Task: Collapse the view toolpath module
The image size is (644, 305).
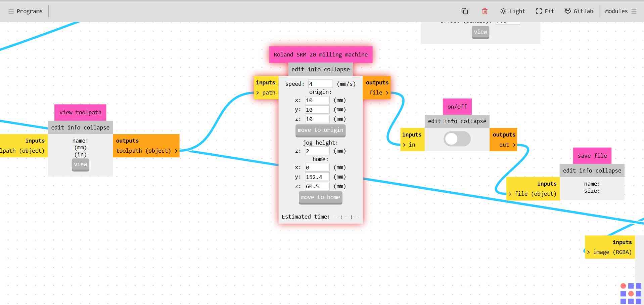Action: click(97, 127)
